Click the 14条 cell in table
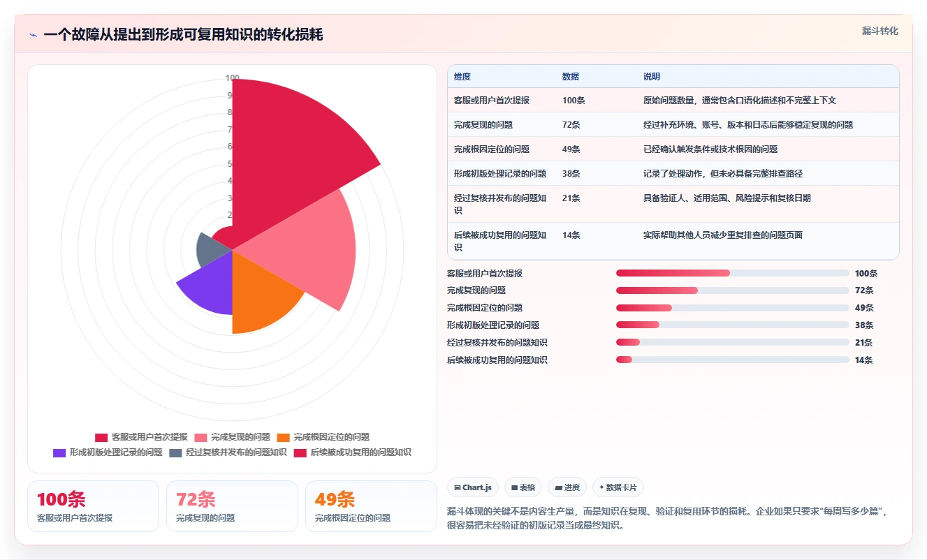The image size is (927, 560). (x=571, y=235)
